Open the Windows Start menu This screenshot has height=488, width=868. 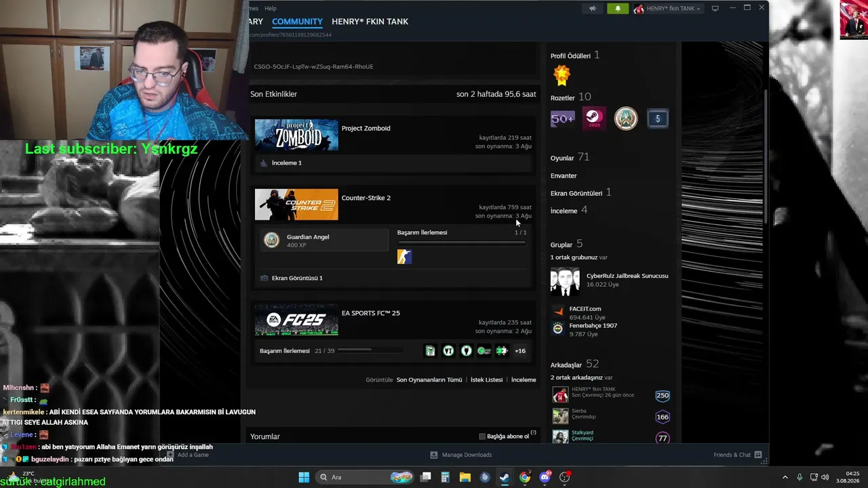coord(304,477)
